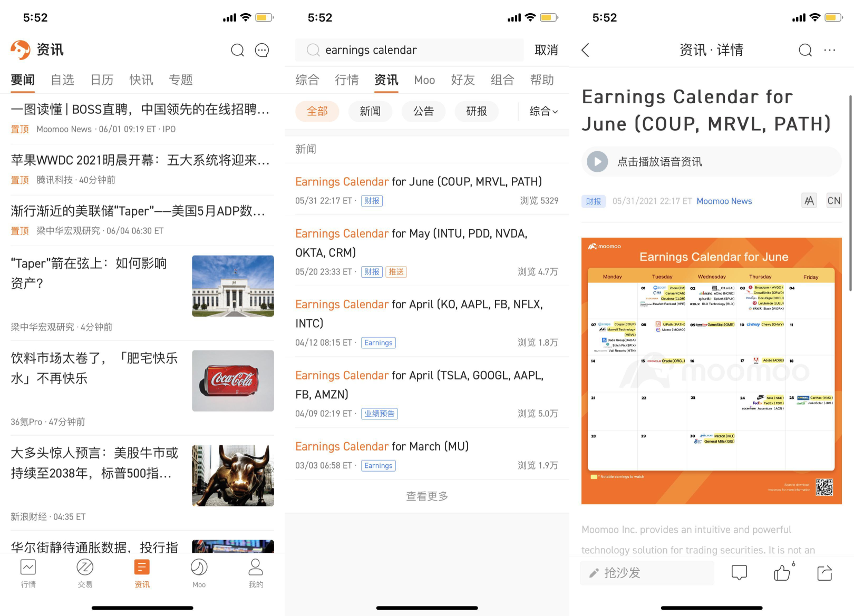Like the article with thumbs-up icon
854x616 pixels.
pyautogui.click(x=782, y=573)
